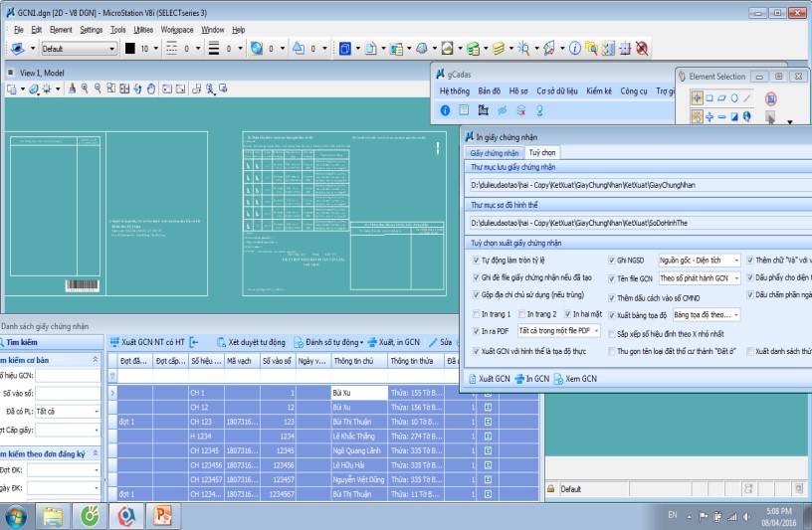Expand the Tất cả trong một file PDF dropdown
Viewport: 812px width, 530px height.
click(x=596, y=331)
